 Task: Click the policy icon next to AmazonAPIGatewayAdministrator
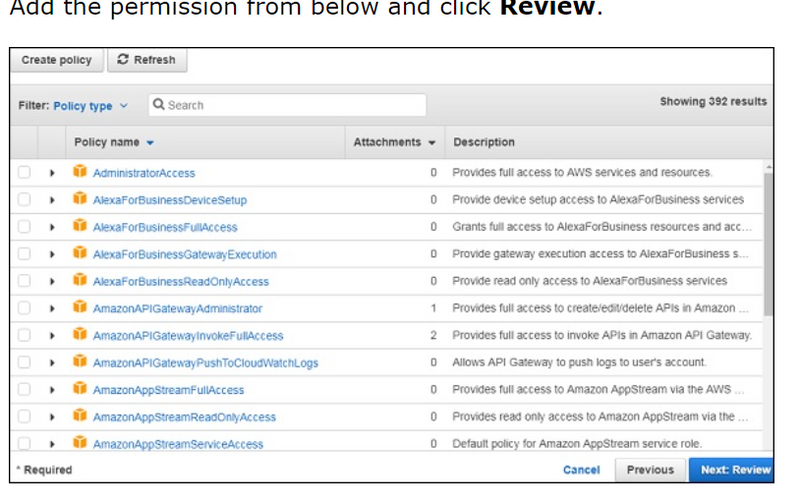pos(80,308)
